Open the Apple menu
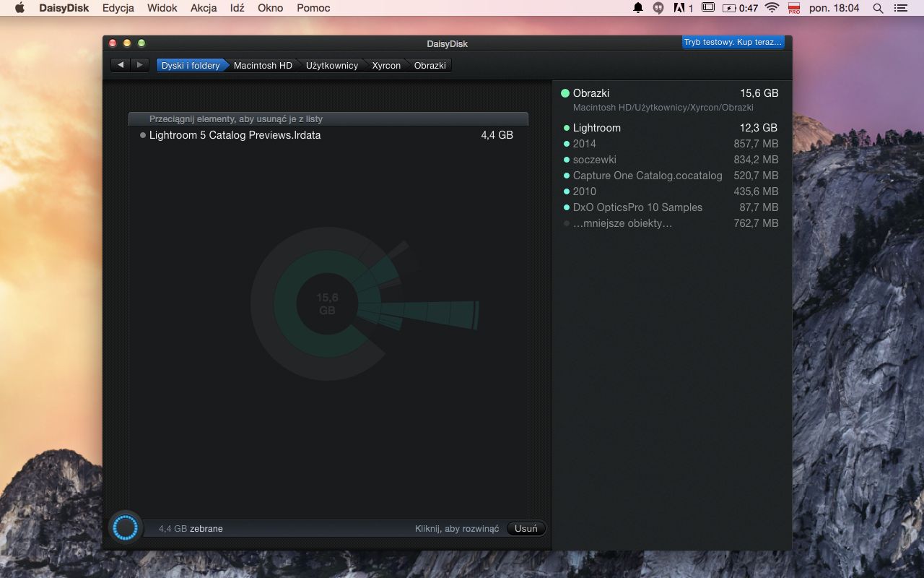The height and width of the screenshot is (578, 924). click(x=19, y=8)
